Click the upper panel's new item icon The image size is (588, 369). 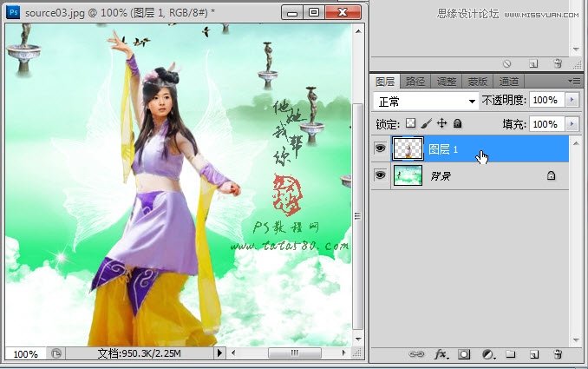(x=533, y=63)
